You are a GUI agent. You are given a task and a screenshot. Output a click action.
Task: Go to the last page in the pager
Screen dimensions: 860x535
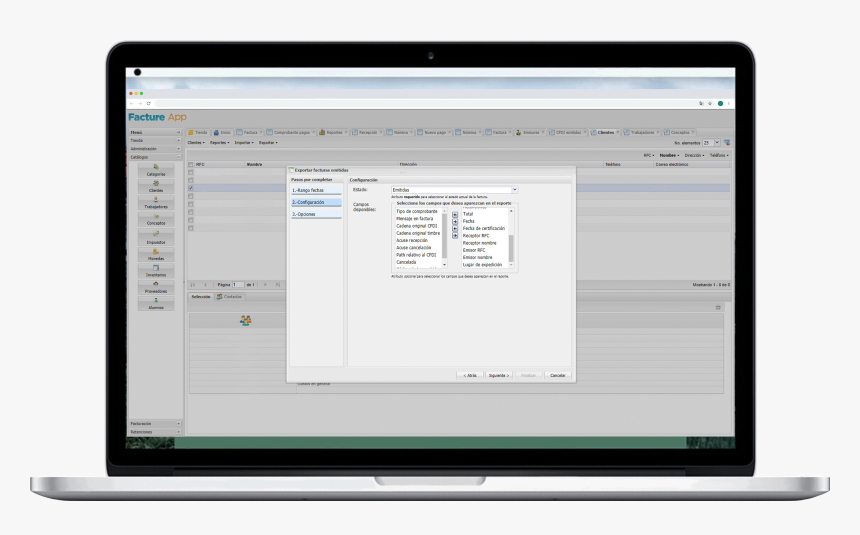tap(278, 285)
